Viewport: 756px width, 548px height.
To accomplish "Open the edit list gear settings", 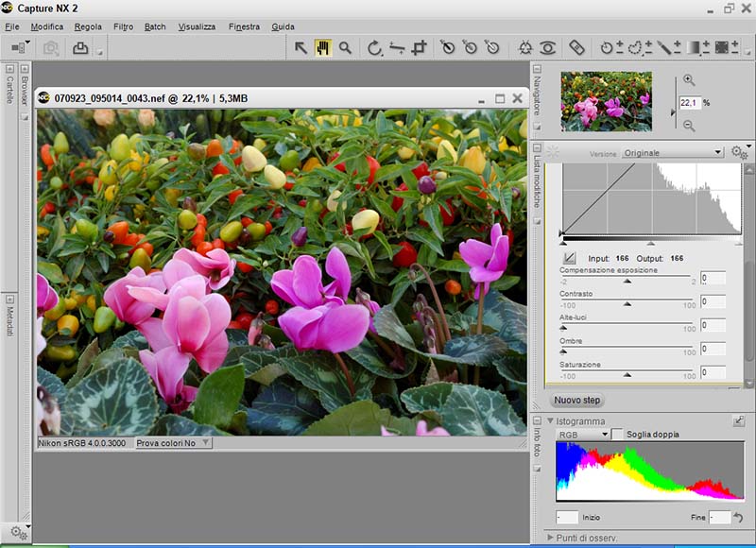I will (x=739, y=152).
